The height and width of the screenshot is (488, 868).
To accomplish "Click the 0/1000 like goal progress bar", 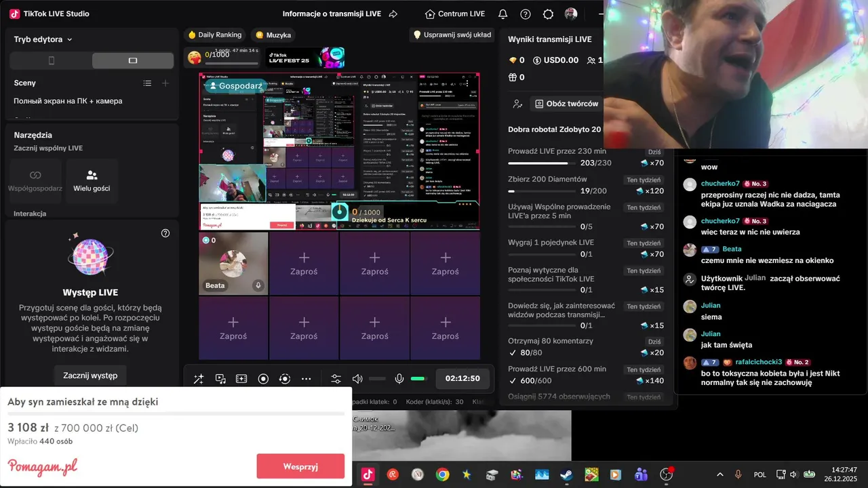I will click(233, 63).
